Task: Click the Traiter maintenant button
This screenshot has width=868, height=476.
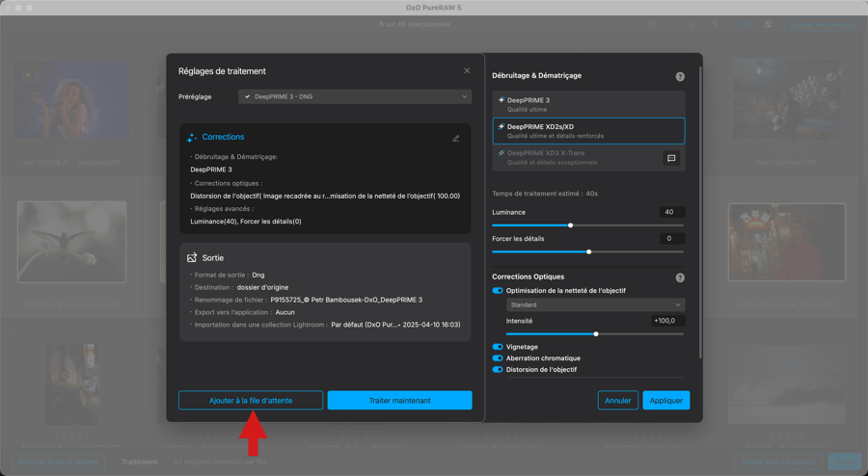Action: [x=399, y=400]
